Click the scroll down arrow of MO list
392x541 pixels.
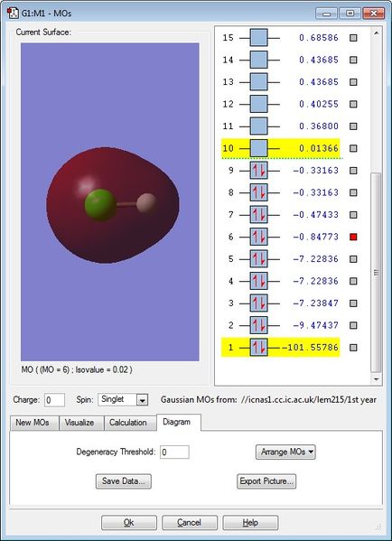pyautogui.click(x=376, y=379)
